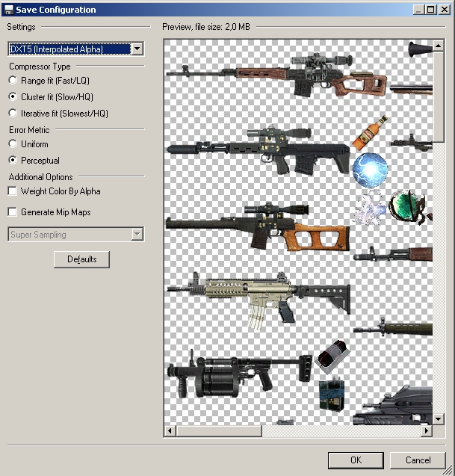
Task: Click the Defaults button
Action: click(x=81, y=259)
